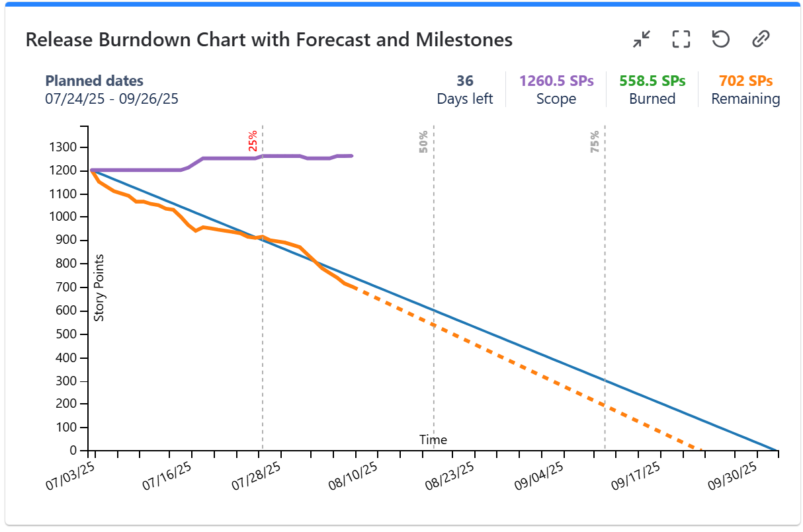Click the 75% milestone marker label

pyautogui.click(x=595, y=141)
